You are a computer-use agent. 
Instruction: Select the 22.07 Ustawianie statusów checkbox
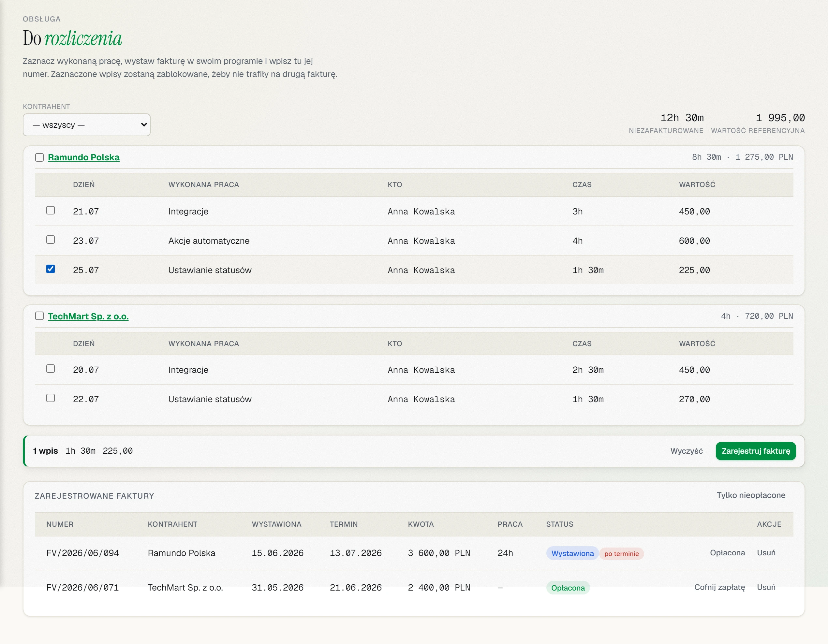point(51,398)
